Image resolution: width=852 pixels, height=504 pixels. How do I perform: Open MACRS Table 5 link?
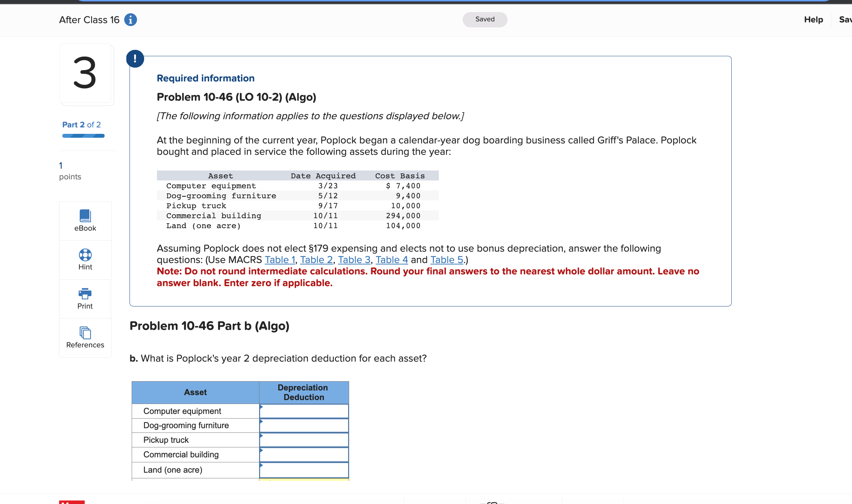pyautogui.click(x=447, y=260)
